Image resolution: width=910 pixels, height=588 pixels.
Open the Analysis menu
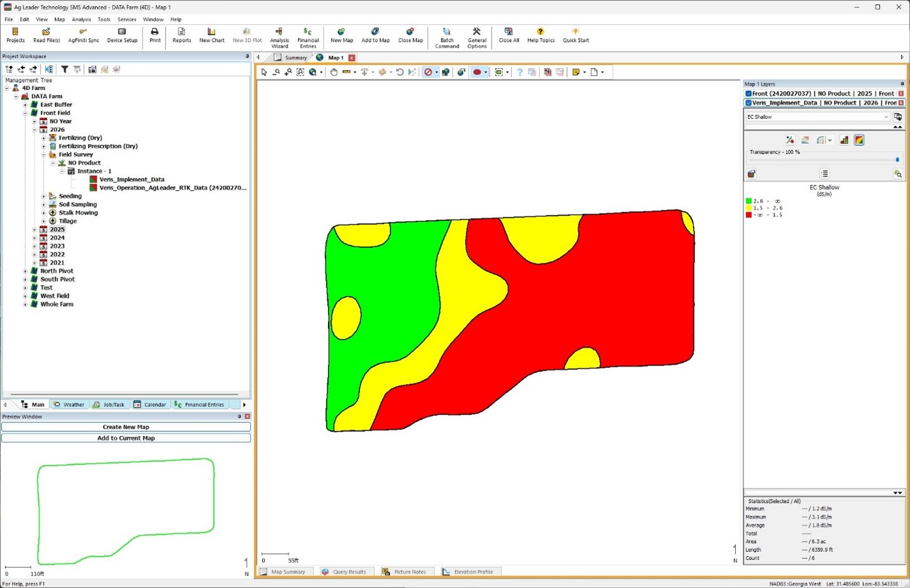tap(81, 20)
